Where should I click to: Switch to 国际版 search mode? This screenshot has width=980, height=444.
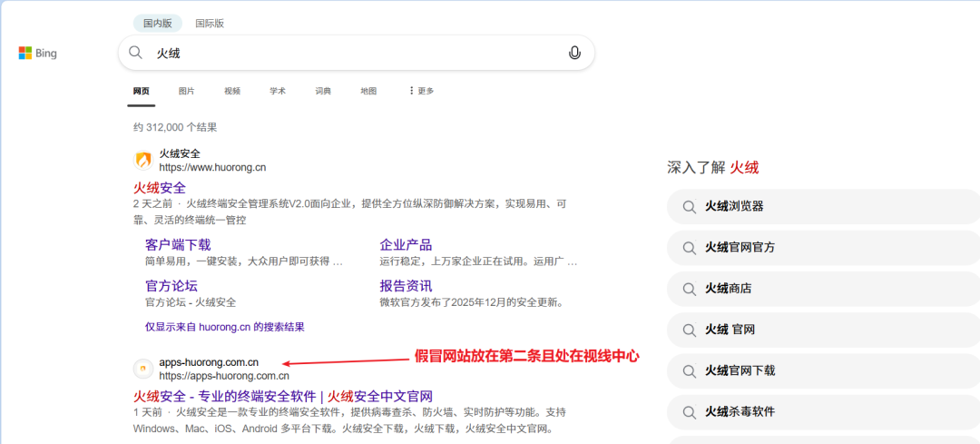click(210, 24)
